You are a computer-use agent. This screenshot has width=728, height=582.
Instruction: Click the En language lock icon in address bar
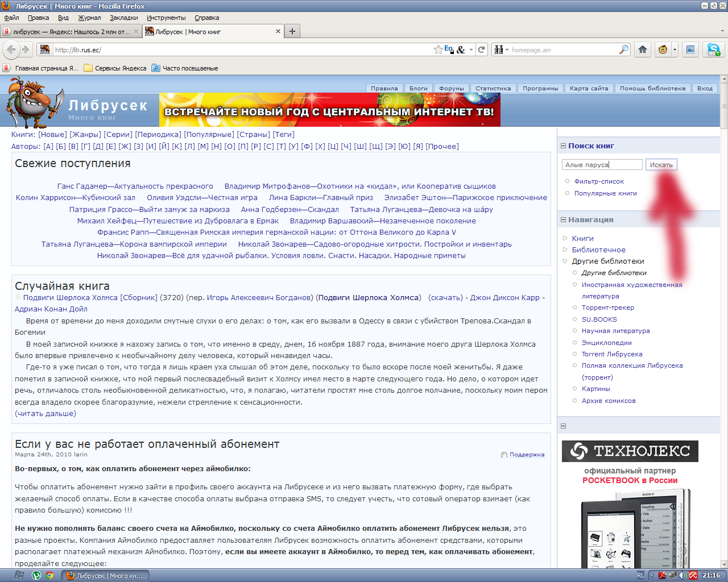[x=449, y=49]
